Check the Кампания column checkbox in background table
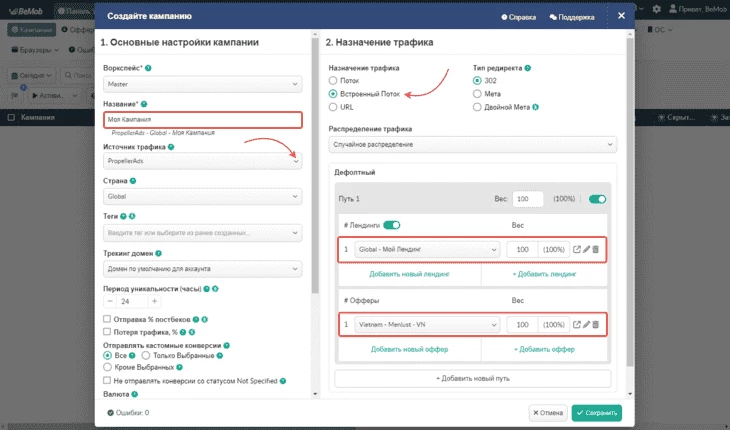The height and width of the screenshot is (430, 730). [x=11, y=118]
